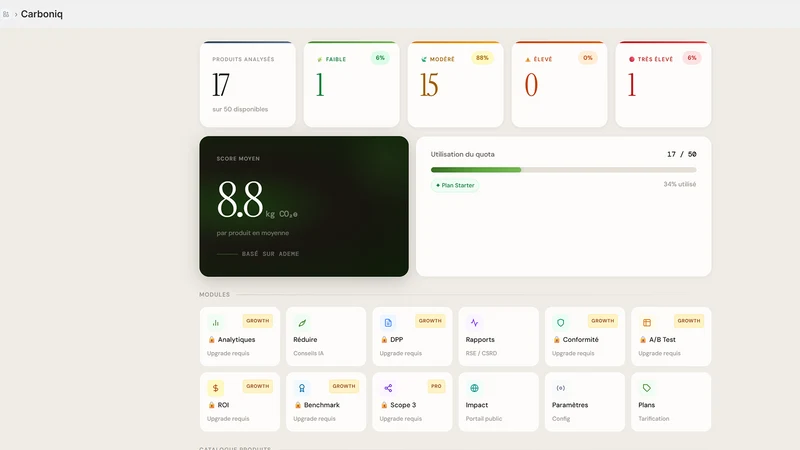Click the lock icon beside Benchmark
The width and height of the screenshot is (800, 450).
[x=298, y=405]
